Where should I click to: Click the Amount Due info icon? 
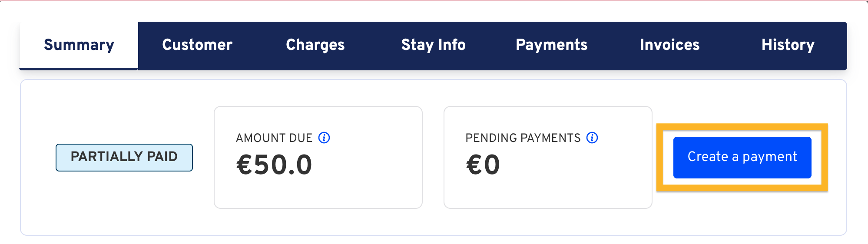[x=324, y=138]
